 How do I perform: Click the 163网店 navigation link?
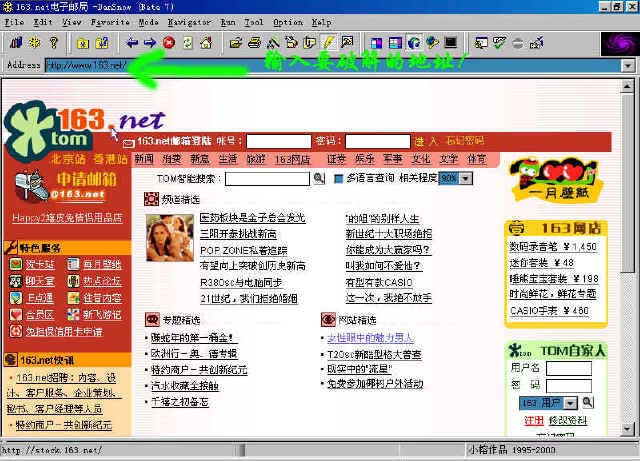[x=292, y=159]
